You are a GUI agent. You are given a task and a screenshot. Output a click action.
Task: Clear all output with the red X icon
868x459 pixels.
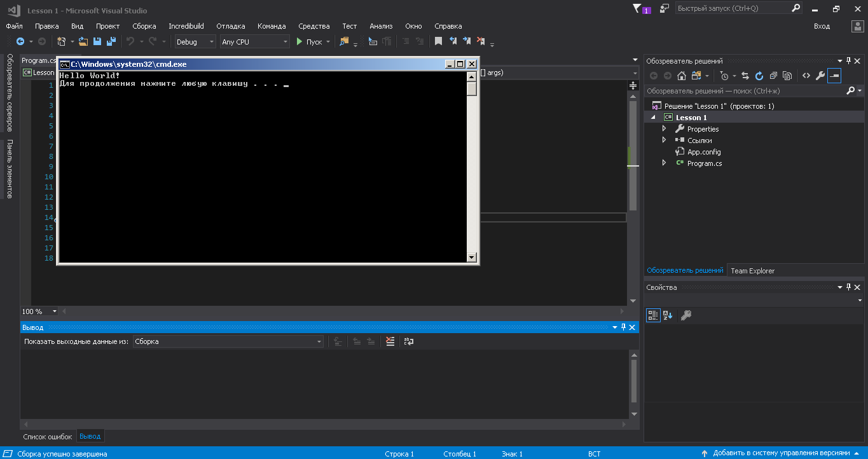pyautogui.click(x=390, y=341)
